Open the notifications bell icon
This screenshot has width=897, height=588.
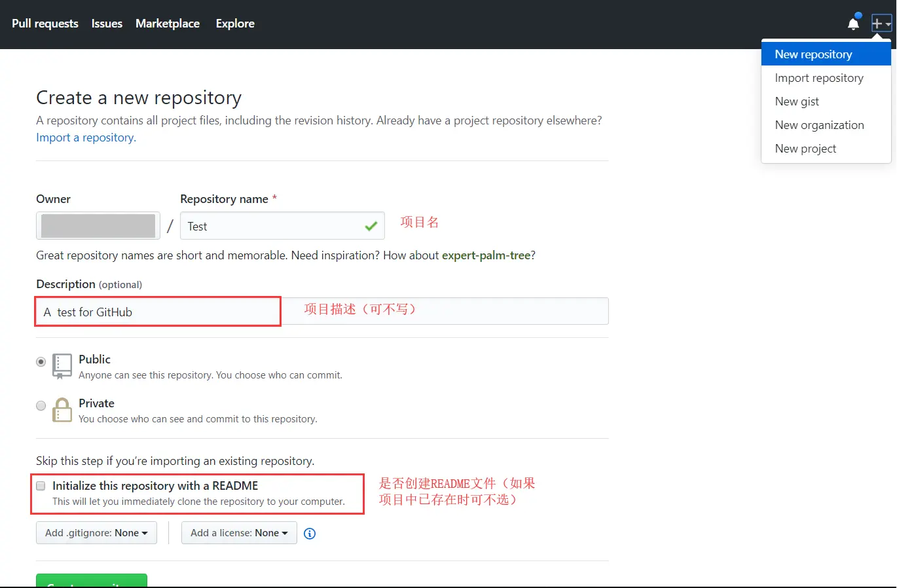click(x=853, y=24)
